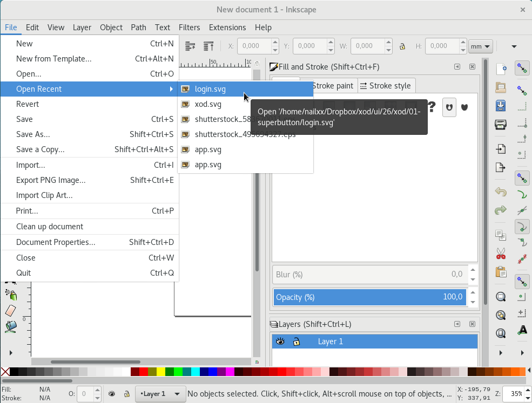Click the Raise selection one step icon
Image resolution: width=532 pixels, height=403 pixels.
[190, 46]
